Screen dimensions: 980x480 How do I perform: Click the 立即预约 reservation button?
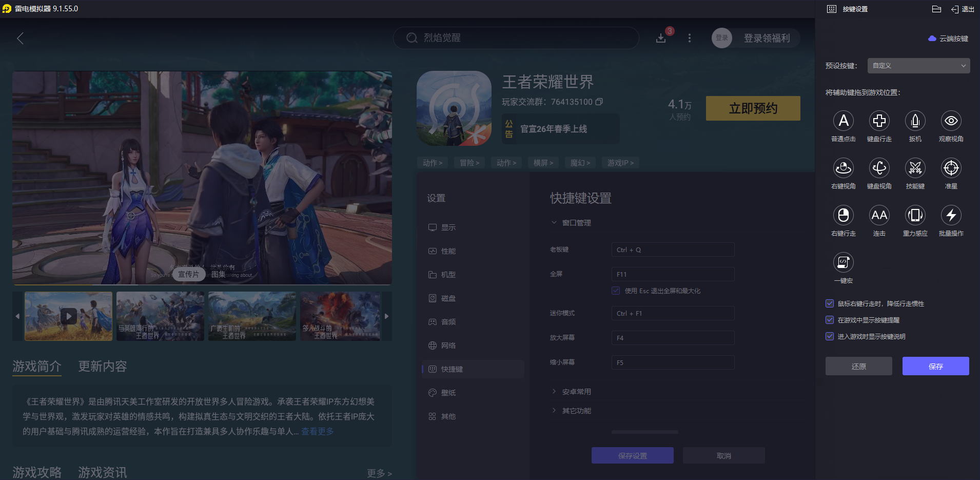pos(753,108)
